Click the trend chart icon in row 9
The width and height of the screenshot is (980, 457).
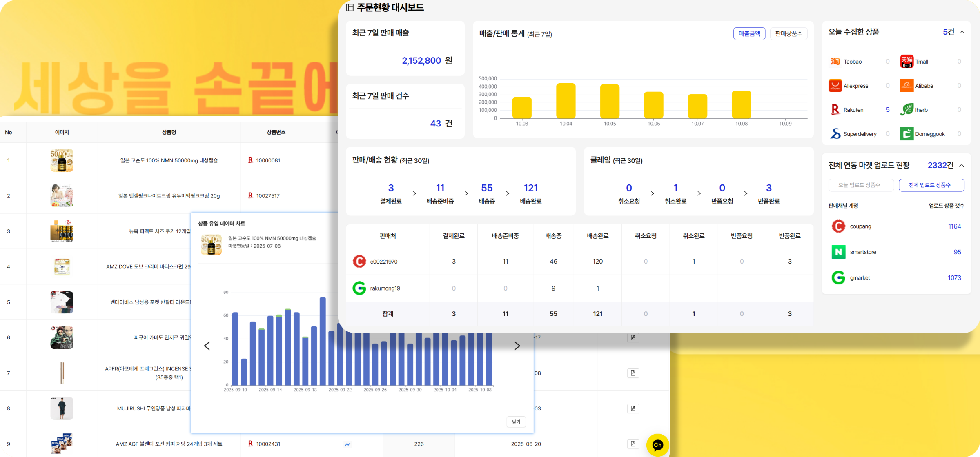click(347, 444)
